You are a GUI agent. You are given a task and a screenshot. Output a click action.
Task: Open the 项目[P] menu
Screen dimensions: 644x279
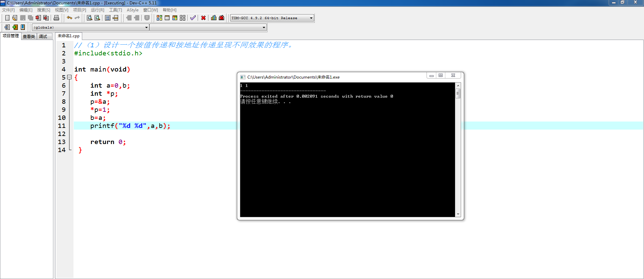tap(80, 10)
